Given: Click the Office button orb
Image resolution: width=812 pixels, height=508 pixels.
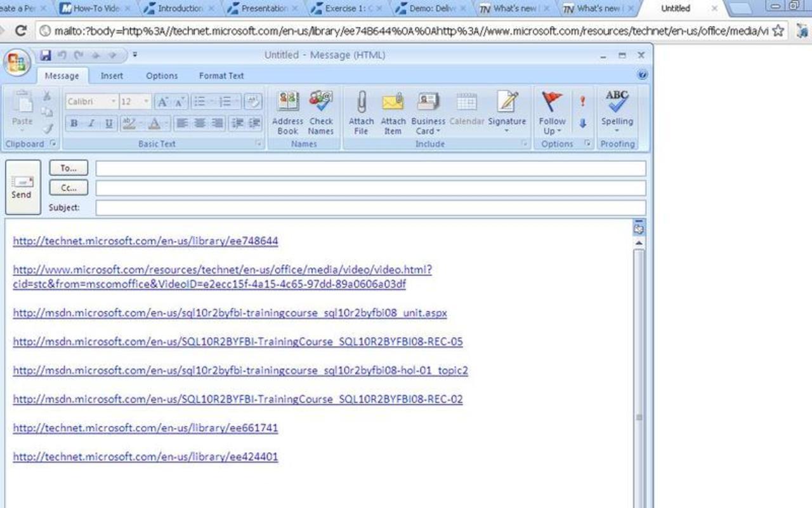Looking at the screenshot, I should click(17, 61).
